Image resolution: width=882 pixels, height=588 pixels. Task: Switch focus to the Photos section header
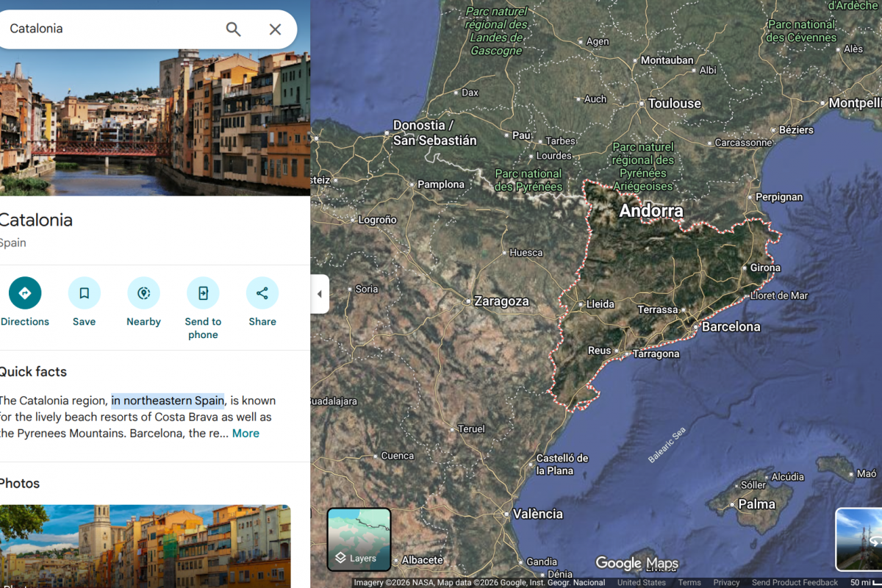click(20, 483)
